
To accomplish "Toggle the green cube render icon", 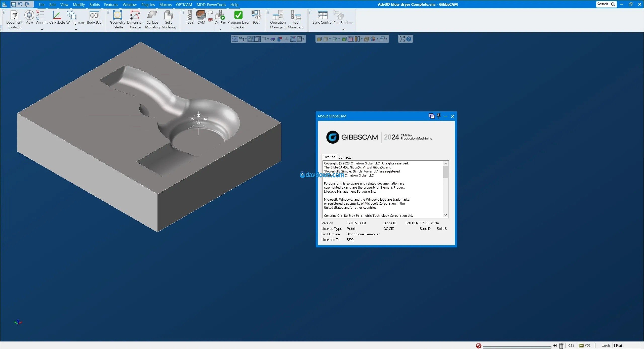I will (x=344, y=39).
